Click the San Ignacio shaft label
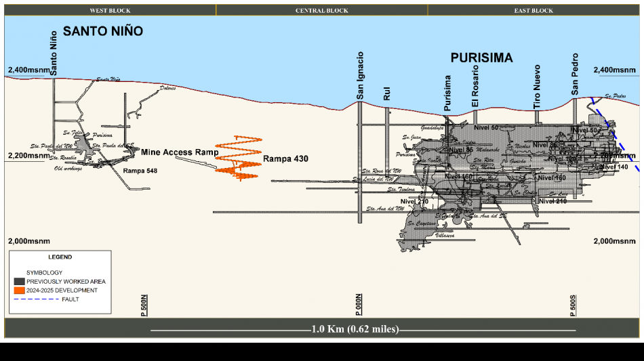The image size is (644, 361). (361, 75)
